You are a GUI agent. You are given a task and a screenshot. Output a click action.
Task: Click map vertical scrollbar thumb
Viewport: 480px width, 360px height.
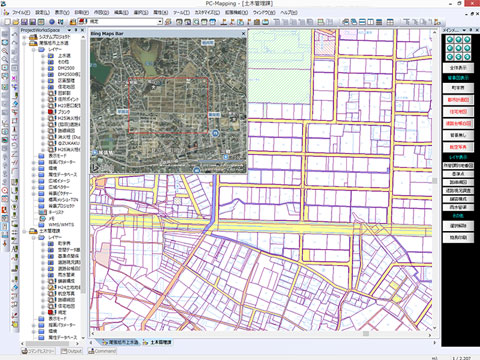(435, 181)
